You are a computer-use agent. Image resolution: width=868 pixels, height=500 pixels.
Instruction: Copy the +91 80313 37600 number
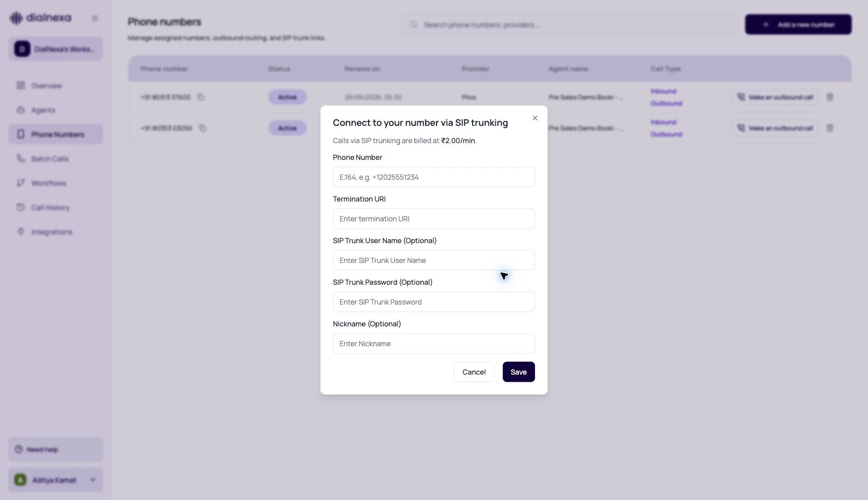click(x=201, y=97)
